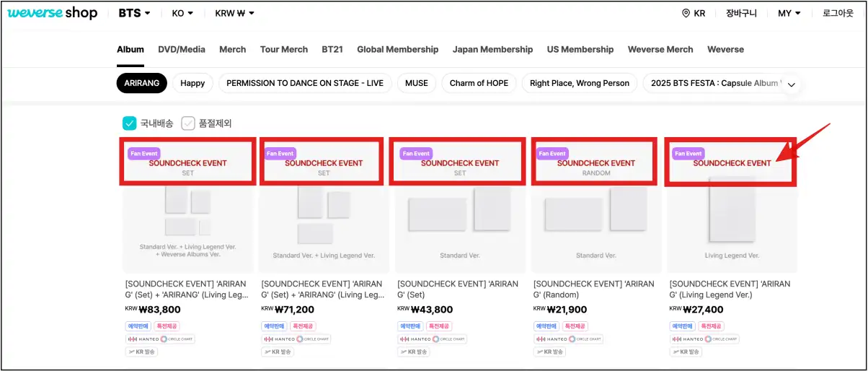
Task: Open 장바구니 cart link
Action: click(741, 13)
